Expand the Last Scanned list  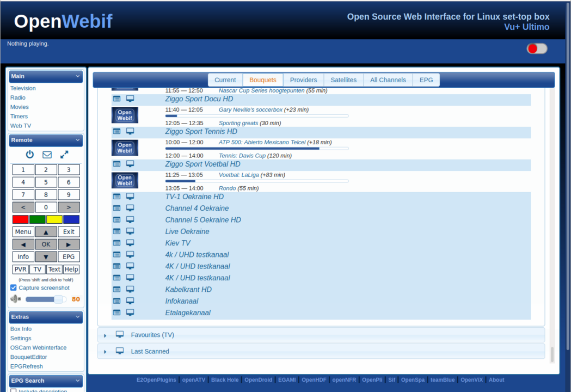click(x=105, y=351)
